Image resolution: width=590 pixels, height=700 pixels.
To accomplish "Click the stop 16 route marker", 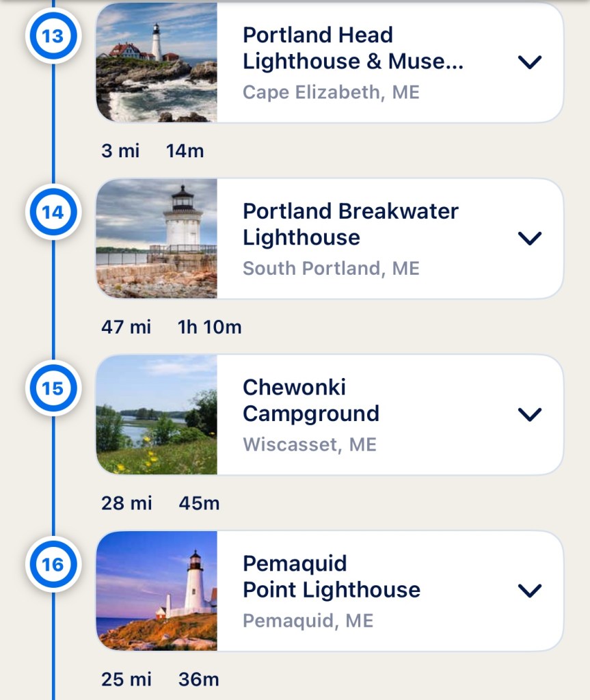I will [53, 565].
